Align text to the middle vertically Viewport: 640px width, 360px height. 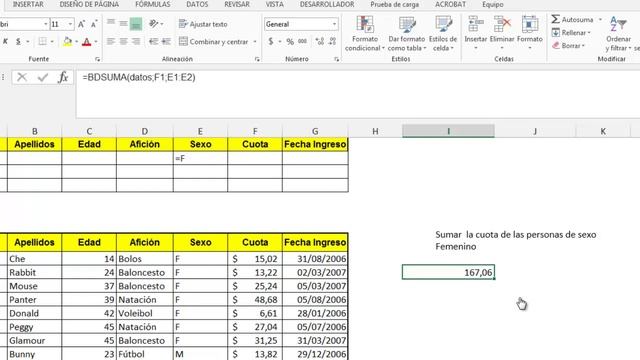[x=123, y=24]
